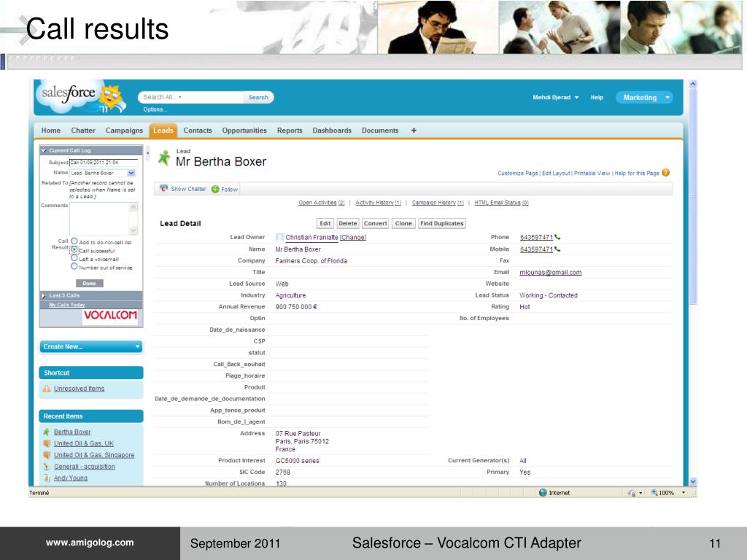Jump to Open Activities related list
This screenshot has height=560, width=747.
(322, 203)
